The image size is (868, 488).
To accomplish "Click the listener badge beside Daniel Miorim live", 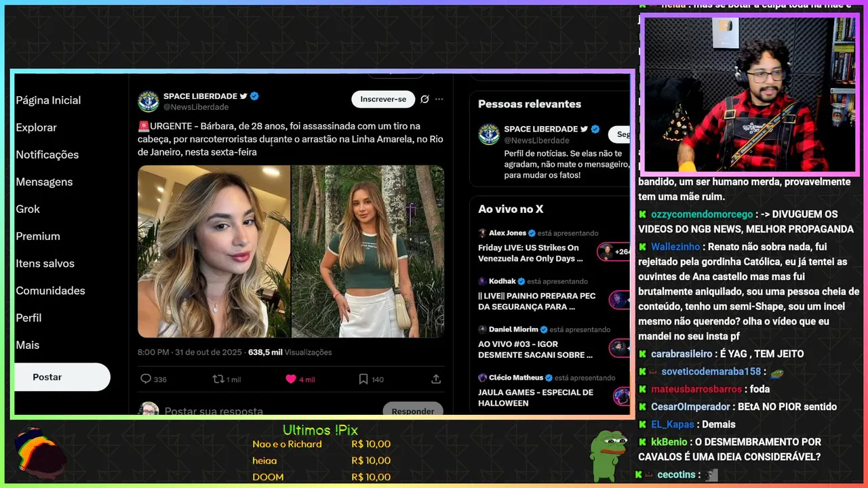I will coord(620,348).
